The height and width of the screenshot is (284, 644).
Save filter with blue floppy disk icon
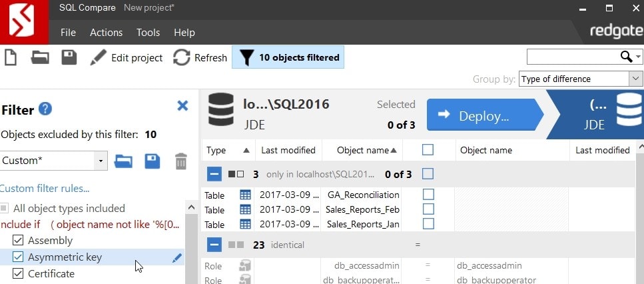[x=153, y=161]
